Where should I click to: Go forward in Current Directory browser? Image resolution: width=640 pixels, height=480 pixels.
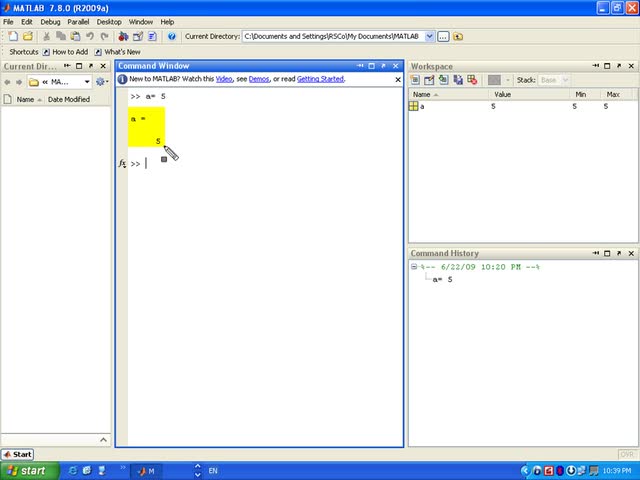point(19,82)
